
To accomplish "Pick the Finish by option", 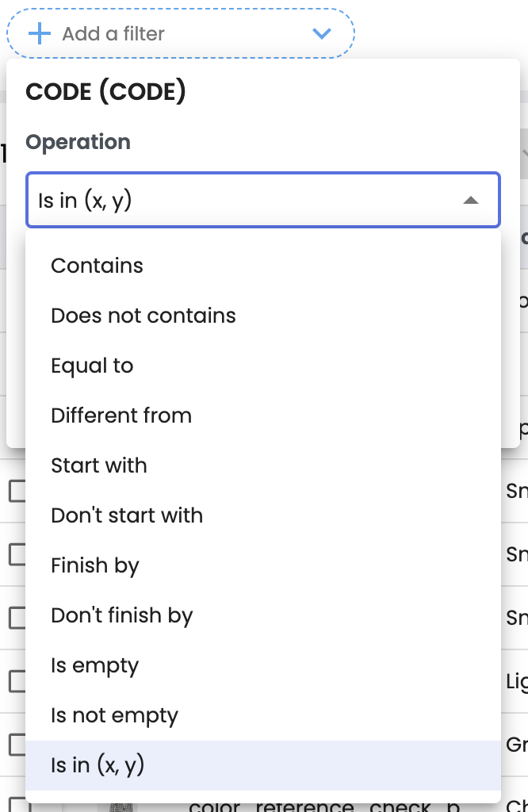I will point(95,565).
